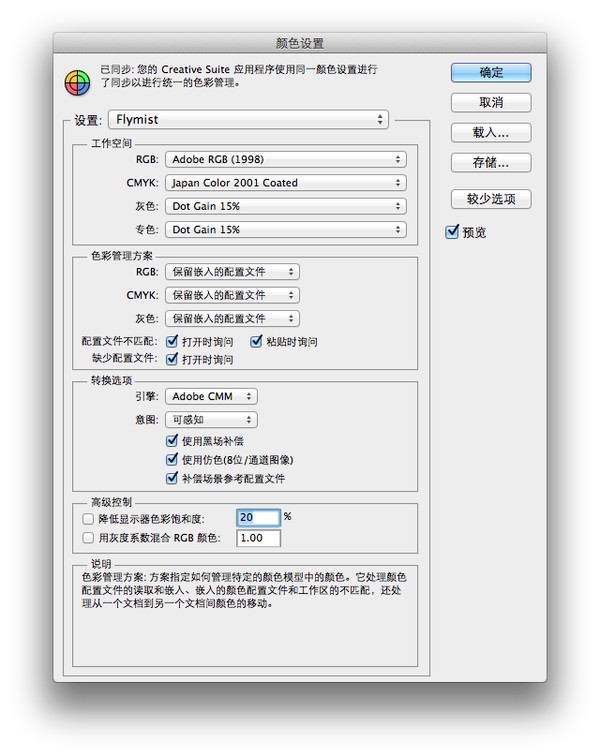Viewport: 600px width, 756px height.
Task: Click the 已同步 sync status message text
Action: click(239, 76)
